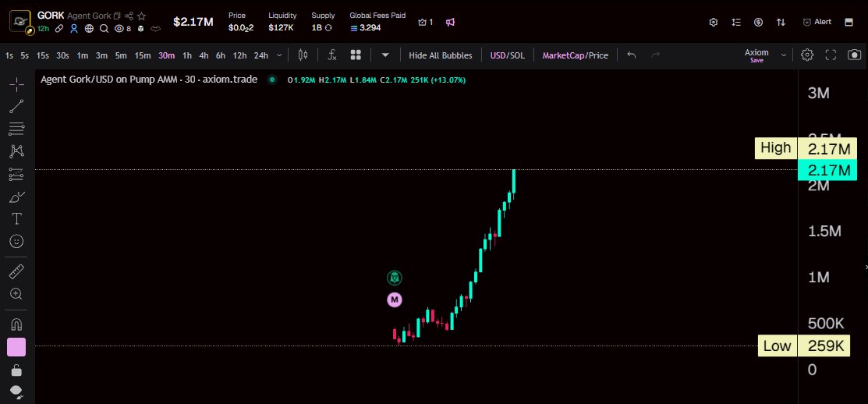Create a price Alert
This screenshot has width=868, height=404.
[x=817, y=22]
